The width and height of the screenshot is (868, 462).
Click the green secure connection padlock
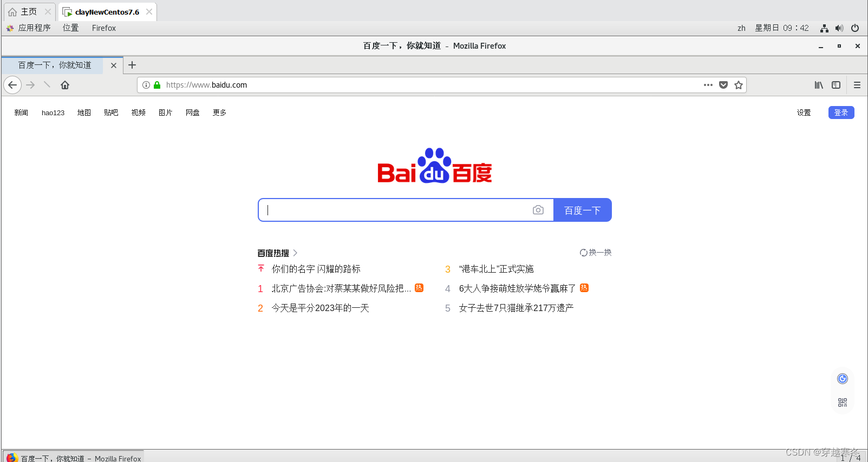tap(157, 85)
